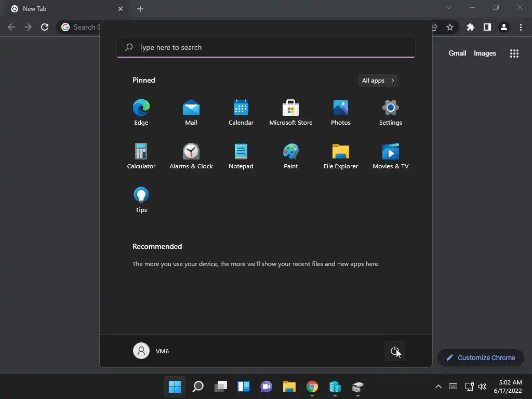Open Widgets from taskbar

pos(244,387)
